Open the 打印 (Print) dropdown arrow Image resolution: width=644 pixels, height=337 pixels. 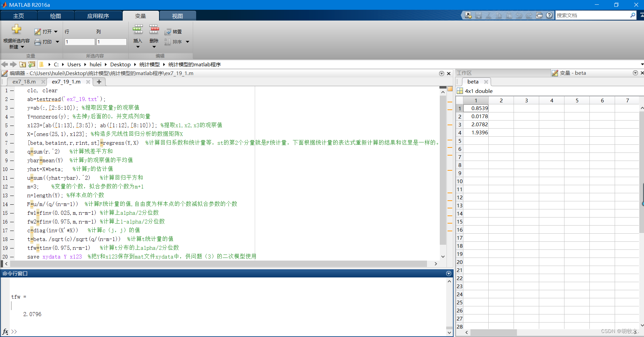point(57,42)
